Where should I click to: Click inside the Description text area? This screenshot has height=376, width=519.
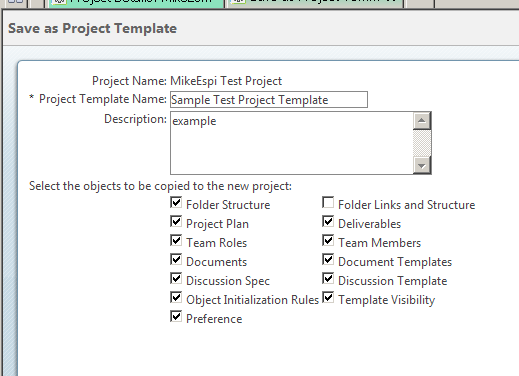[292, 143]
